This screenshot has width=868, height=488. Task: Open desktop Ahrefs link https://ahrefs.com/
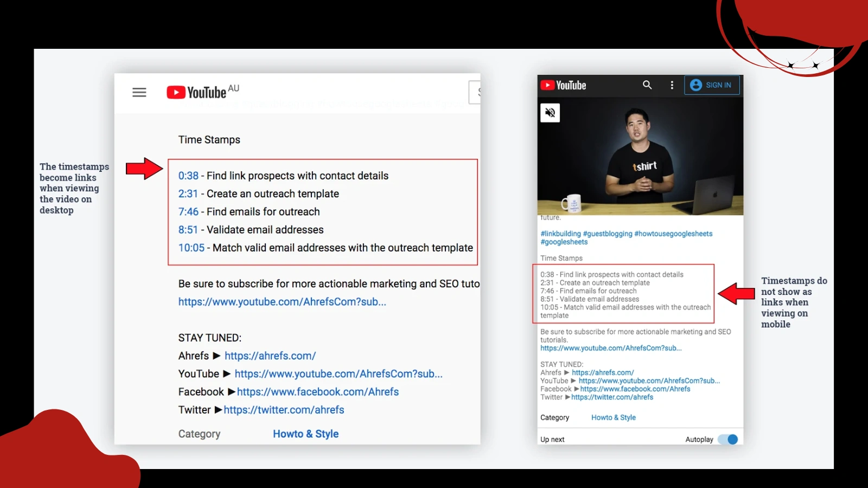270,356
